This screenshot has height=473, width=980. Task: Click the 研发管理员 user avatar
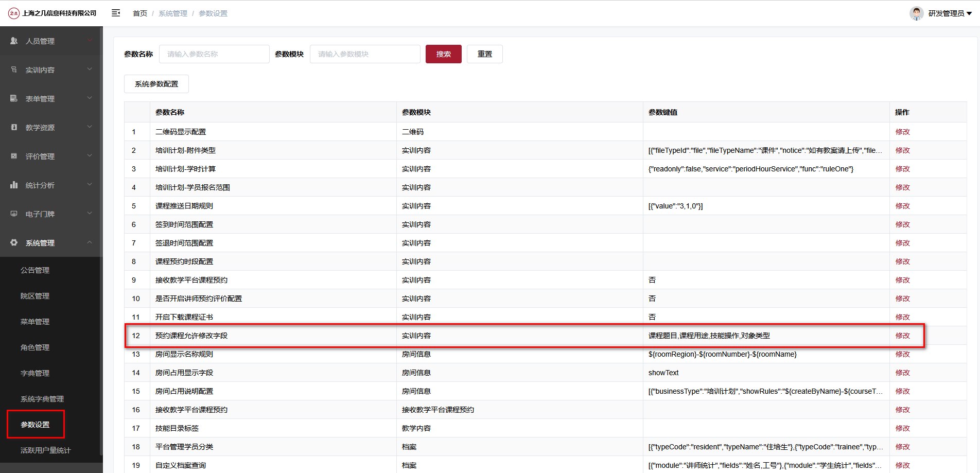916,13
